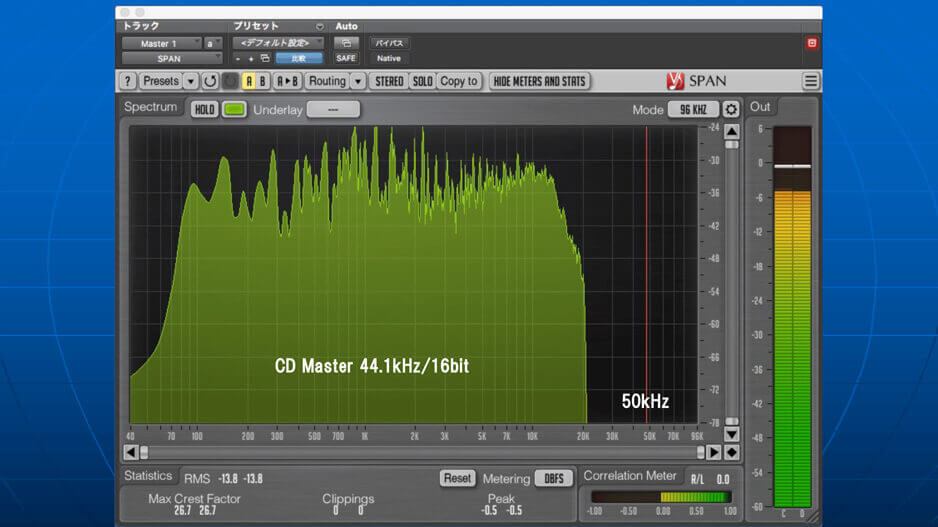Click the horizontal spectrum scrollbar track

[x=420, y=452]
